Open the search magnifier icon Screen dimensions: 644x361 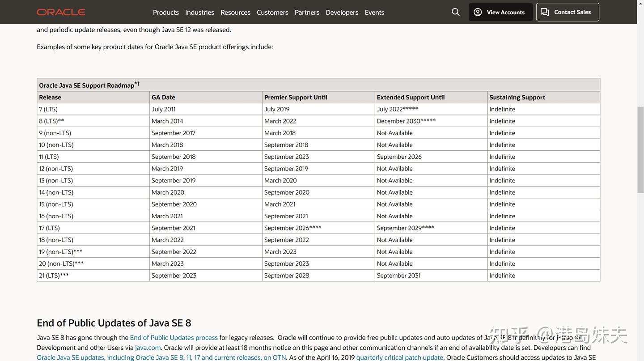(456, 12)
